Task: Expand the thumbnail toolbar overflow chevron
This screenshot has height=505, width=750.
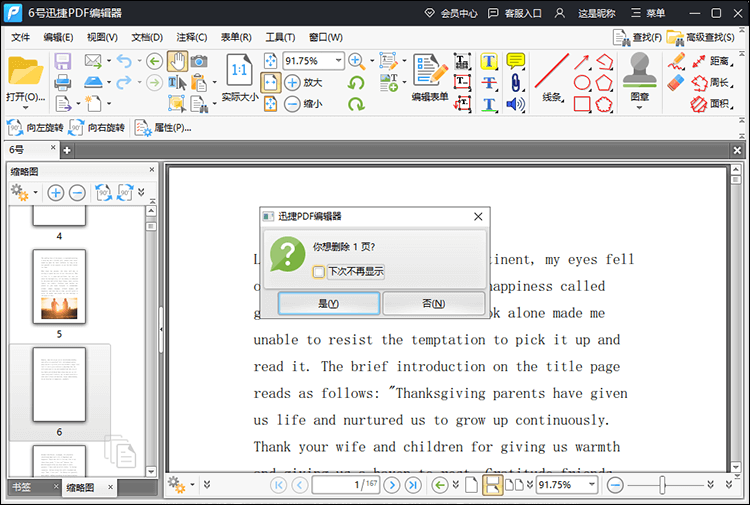Action: pos(141,192)
